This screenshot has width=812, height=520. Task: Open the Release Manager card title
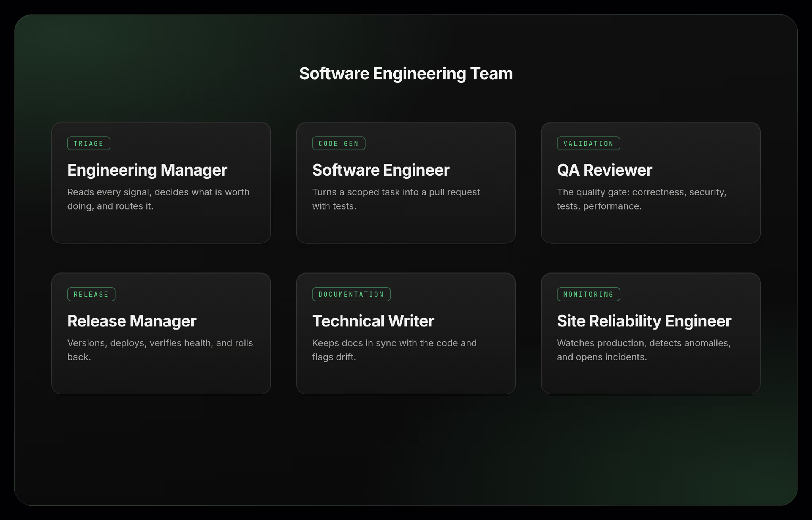132,321
